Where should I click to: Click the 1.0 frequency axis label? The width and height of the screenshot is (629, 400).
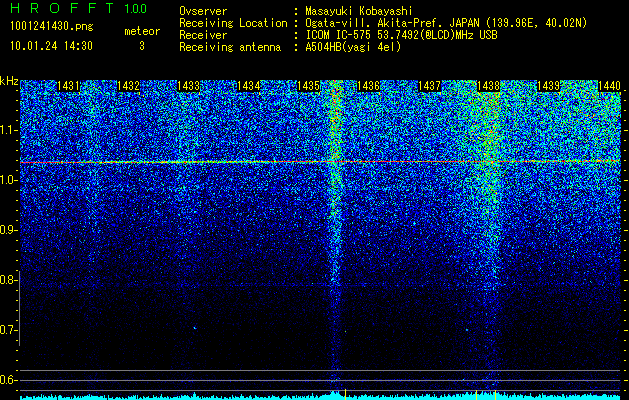[x=9, y=180]
